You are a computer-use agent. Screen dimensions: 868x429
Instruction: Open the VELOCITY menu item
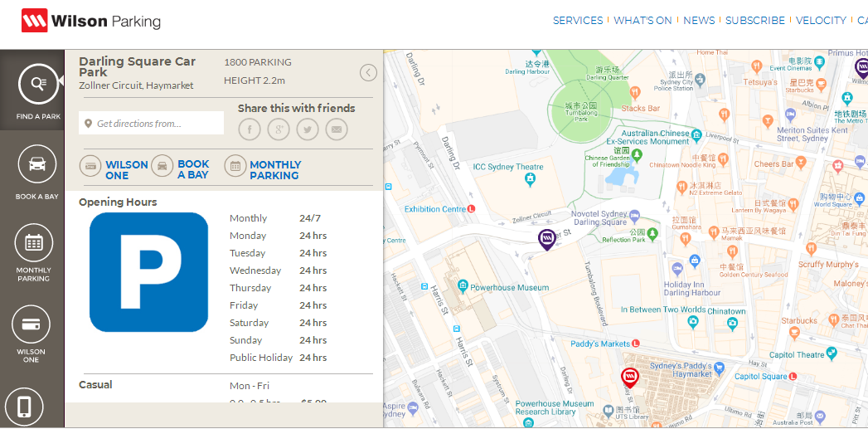(x=821, y=21)
